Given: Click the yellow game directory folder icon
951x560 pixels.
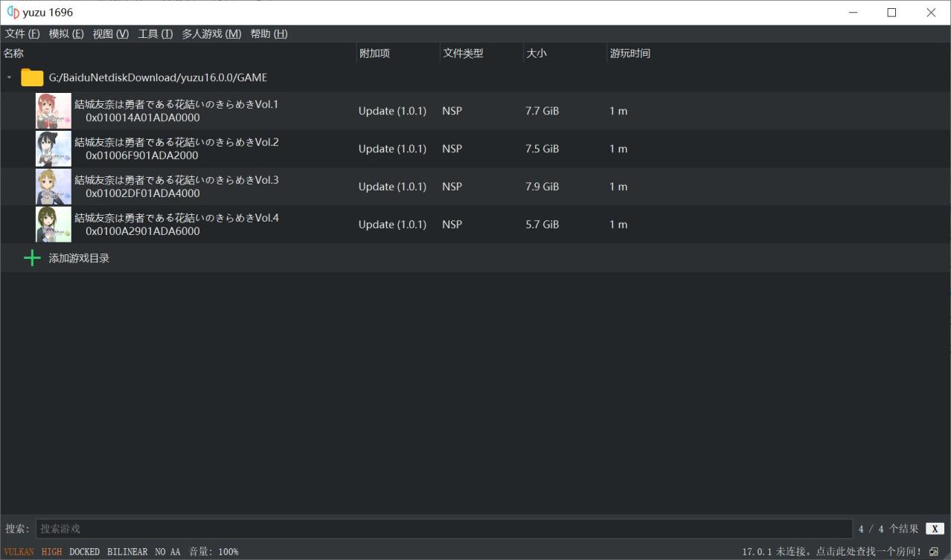Looking at the screenshot, I should pos(32,77).
